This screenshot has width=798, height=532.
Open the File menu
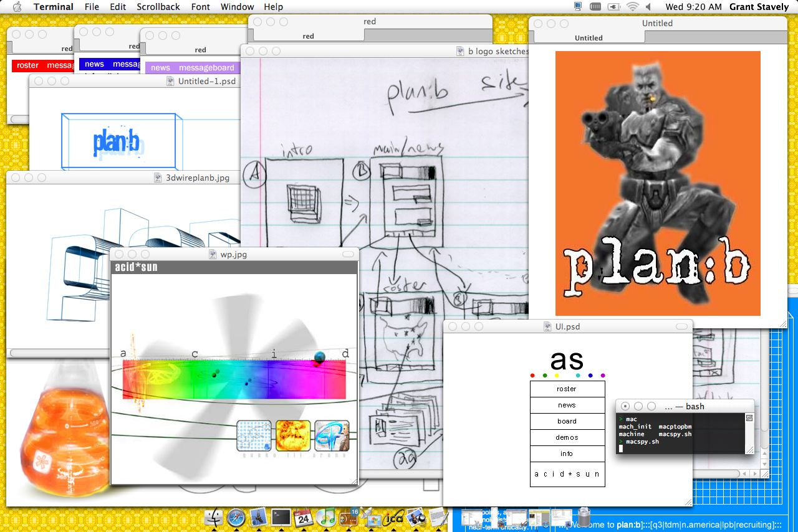tap(92, 7)
